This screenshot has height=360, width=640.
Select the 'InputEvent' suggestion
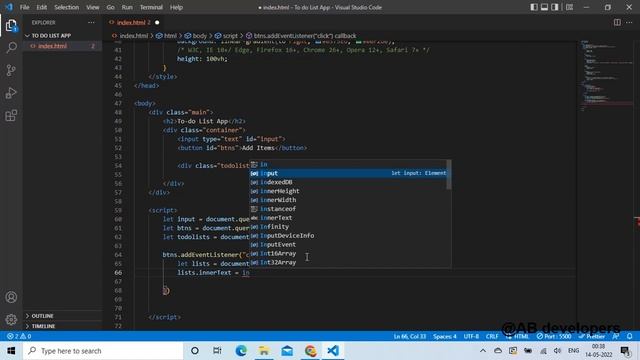348,245
